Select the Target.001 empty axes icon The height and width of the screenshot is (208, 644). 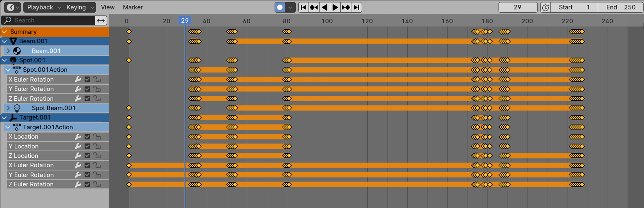[13, 117]
